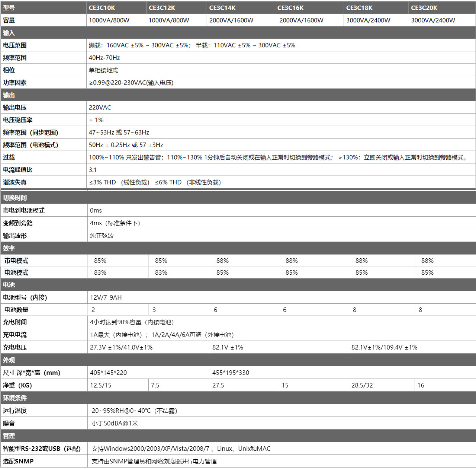Select the ≥0.99@220-230VAC power factor value
Viewport: 476px width, 469px height.
coord(131,83)
